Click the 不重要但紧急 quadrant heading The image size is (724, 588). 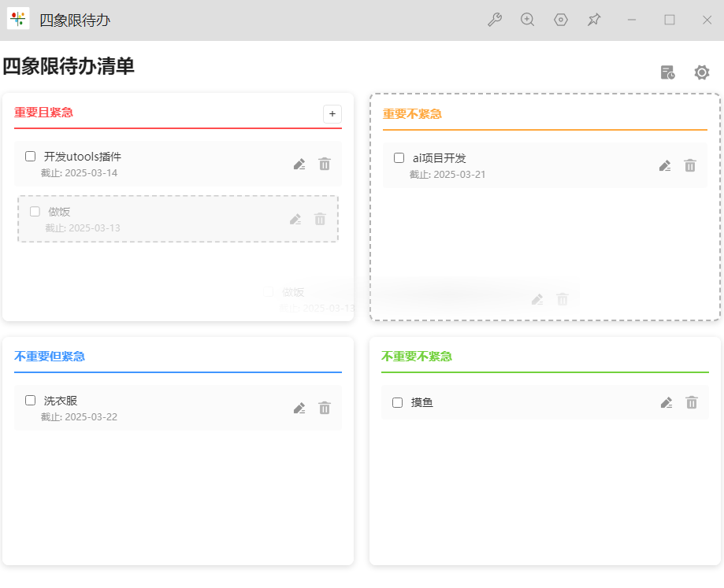click(50, 357)
